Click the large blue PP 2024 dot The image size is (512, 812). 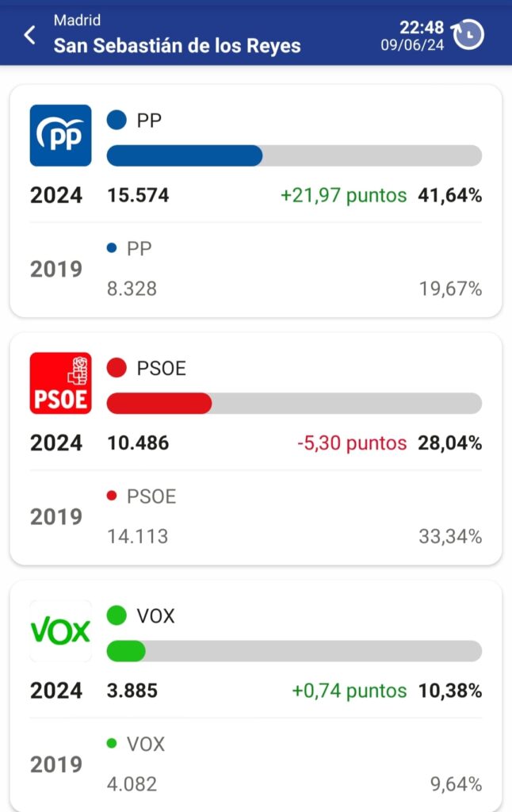(117, 121)
